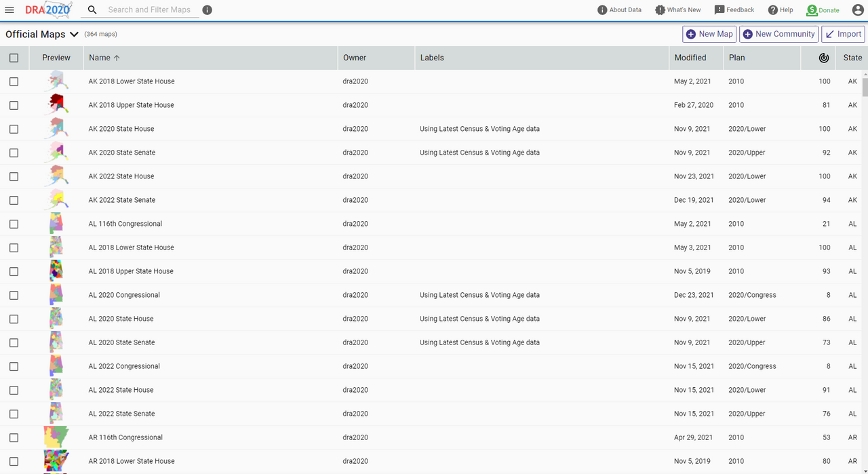The height and width of the screenshot is (474, 868).
Task: Click Dec 19, 2021 modified date
Action: pos(694,200)
